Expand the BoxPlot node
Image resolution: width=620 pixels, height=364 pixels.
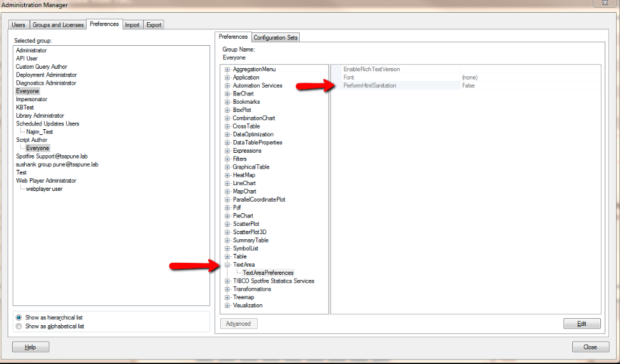(227, 110)
